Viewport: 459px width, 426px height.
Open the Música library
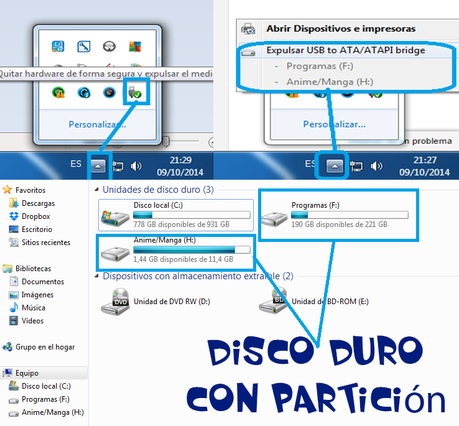27,308
